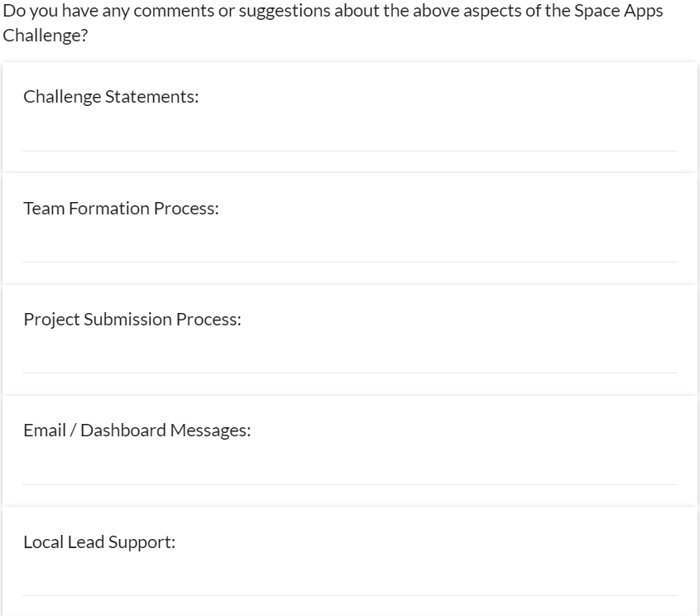
Task: Click the word 'Challenge?' ending the question
Action: coord(46,36)
